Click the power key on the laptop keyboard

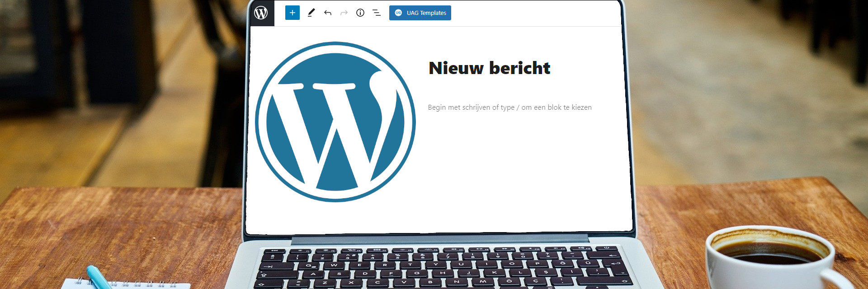click(607, 248)
